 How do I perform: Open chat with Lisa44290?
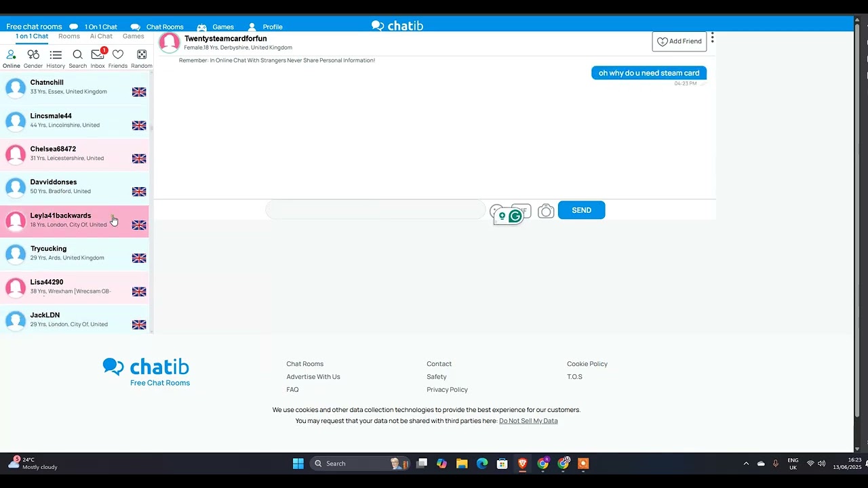pyautogui.click(x=75, y=287)
